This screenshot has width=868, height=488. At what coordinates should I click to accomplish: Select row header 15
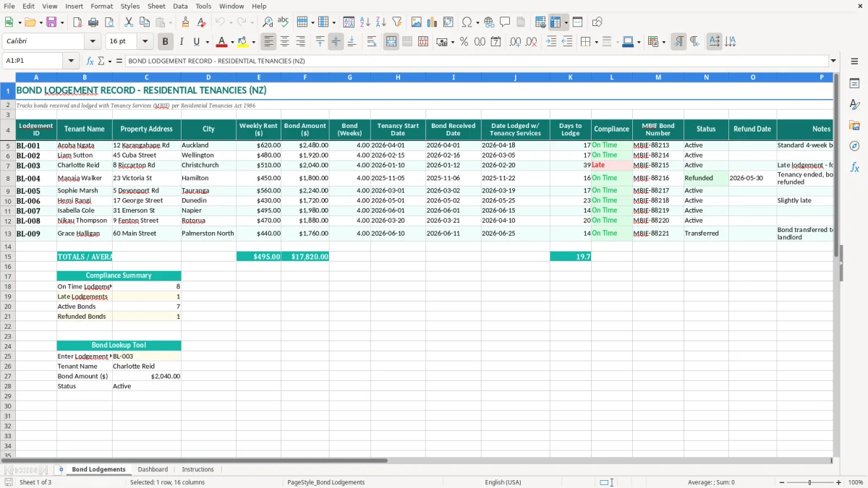coord(7,257)
